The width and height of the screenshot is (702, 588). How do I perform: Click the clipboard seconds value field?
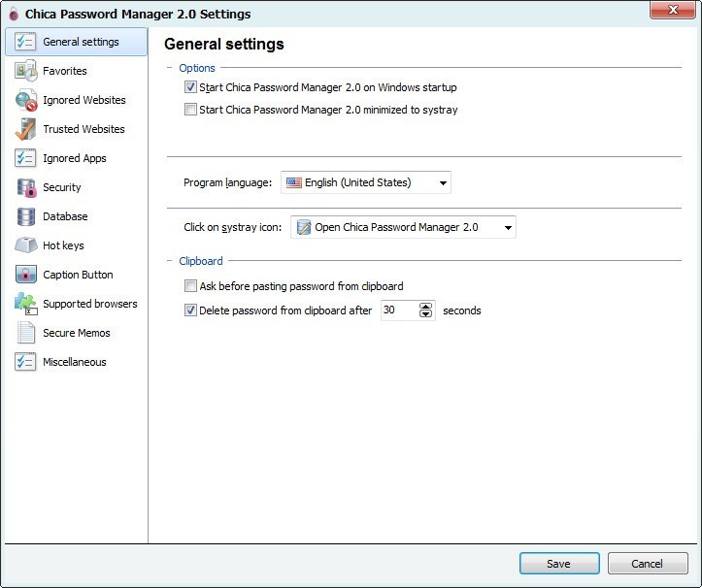pos(399,310)
